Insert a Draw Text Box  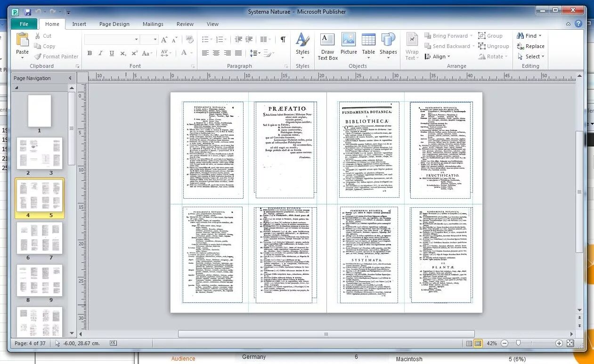327,46
